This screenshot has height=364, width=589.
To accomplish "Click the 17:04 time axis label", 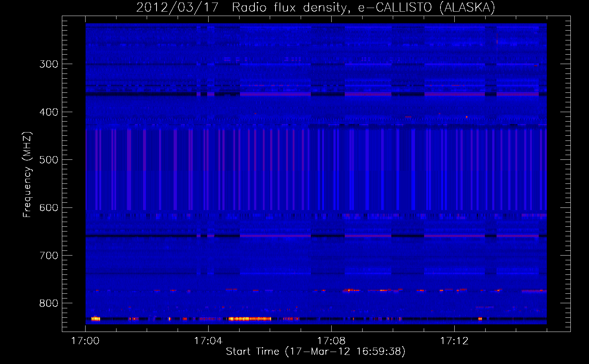I will coord(208,341).
